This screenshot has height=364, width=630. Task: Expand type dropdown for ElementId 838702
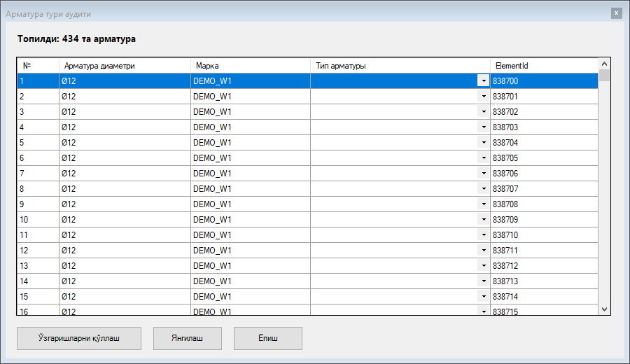click(x=483, y=112)
